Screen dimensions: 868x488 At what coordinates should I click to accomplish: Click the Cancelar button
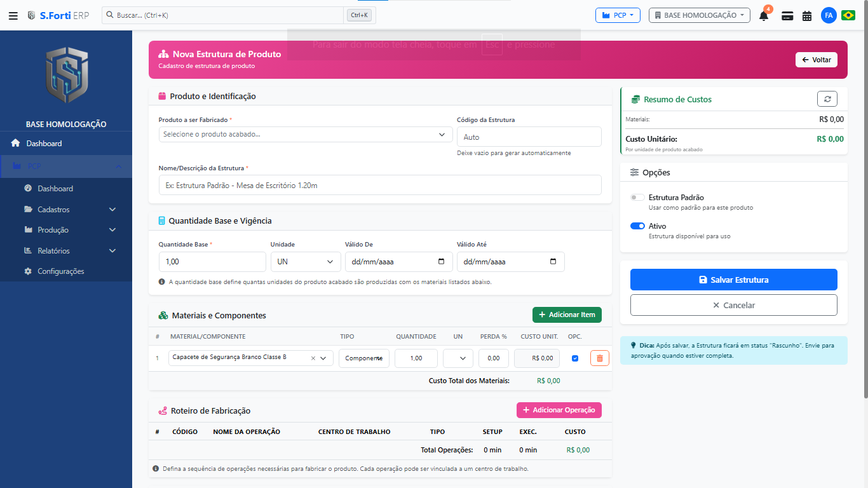(x=734, y=305)
